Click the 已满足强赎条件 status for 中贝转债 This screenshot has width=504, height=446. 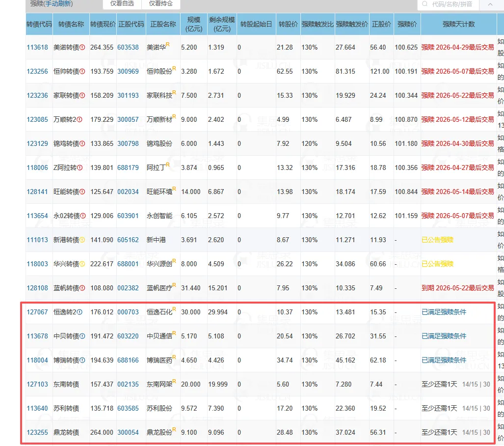pos(444,336)
